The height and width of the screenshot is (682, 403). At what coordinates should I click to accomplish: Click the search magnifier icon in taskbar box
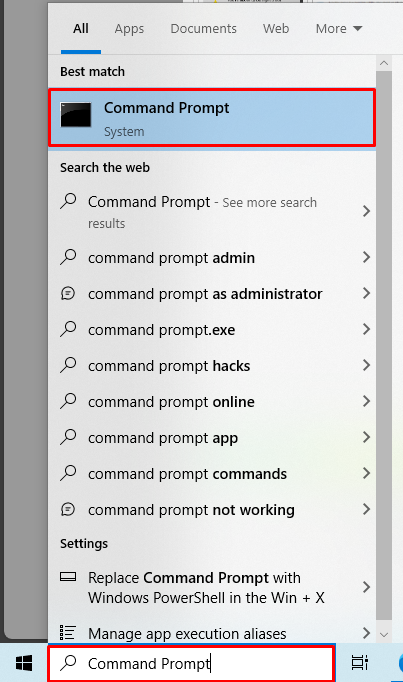pyautogui.click(x=69, y=663)
